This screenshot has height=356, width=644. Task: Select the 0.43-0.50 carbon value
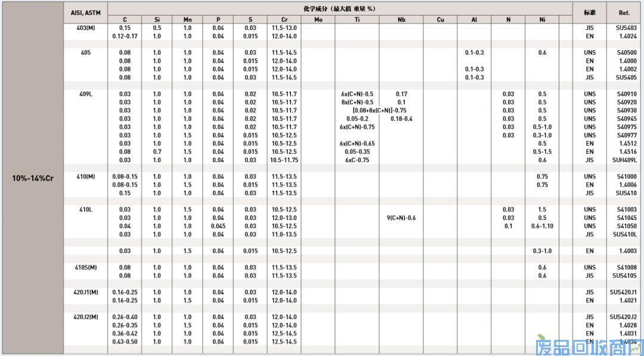coord(125,342)
